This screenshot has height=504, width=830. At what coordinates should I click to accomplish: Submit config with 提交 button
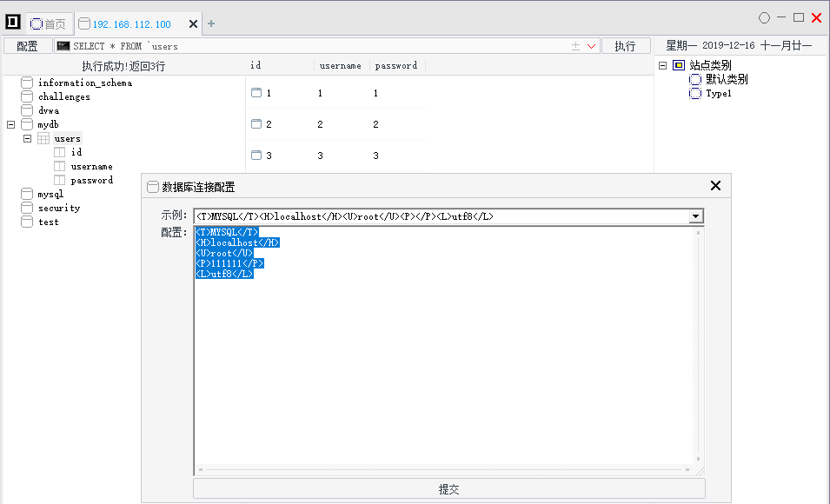(x=448, y=488)
